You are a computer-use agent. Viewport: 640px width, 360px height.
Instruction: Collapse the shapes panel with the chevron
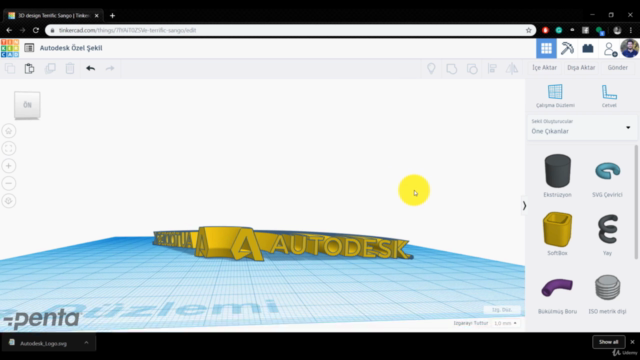click(x=524, y=206)
